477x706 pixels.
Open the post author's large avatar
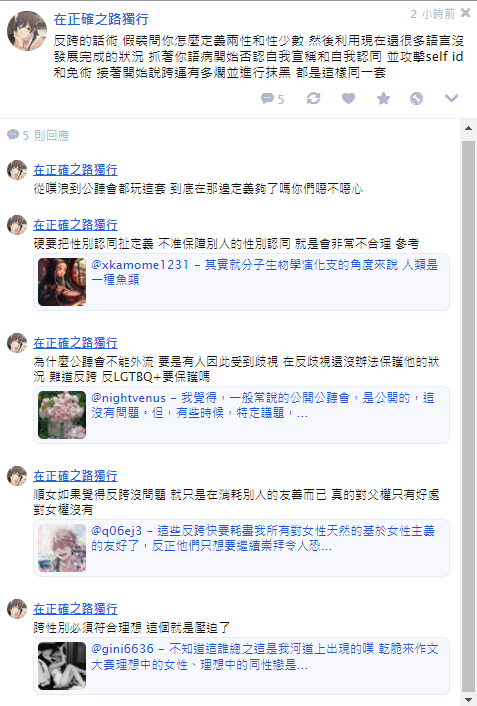[x=27, y=31]
